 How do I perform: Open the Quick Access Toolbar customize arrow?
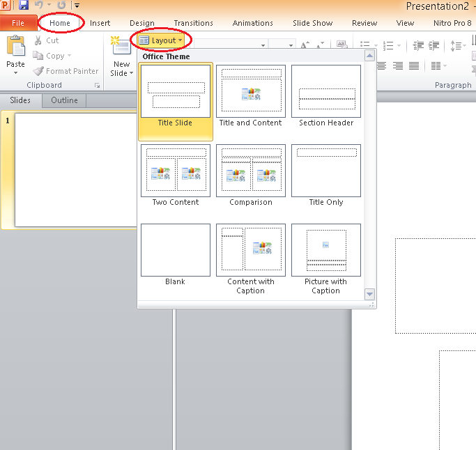pos(77,6)
